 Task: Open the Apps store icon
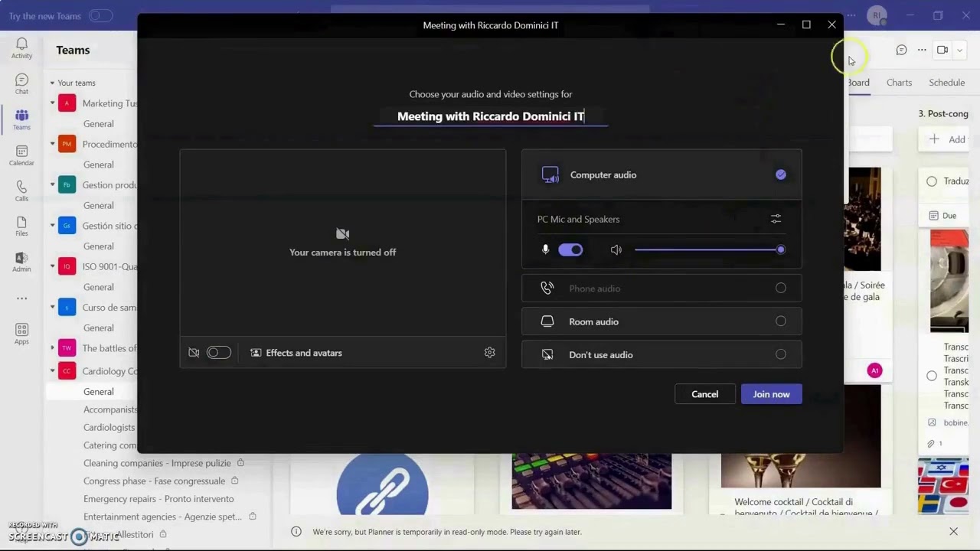click(x=21, y=334)
